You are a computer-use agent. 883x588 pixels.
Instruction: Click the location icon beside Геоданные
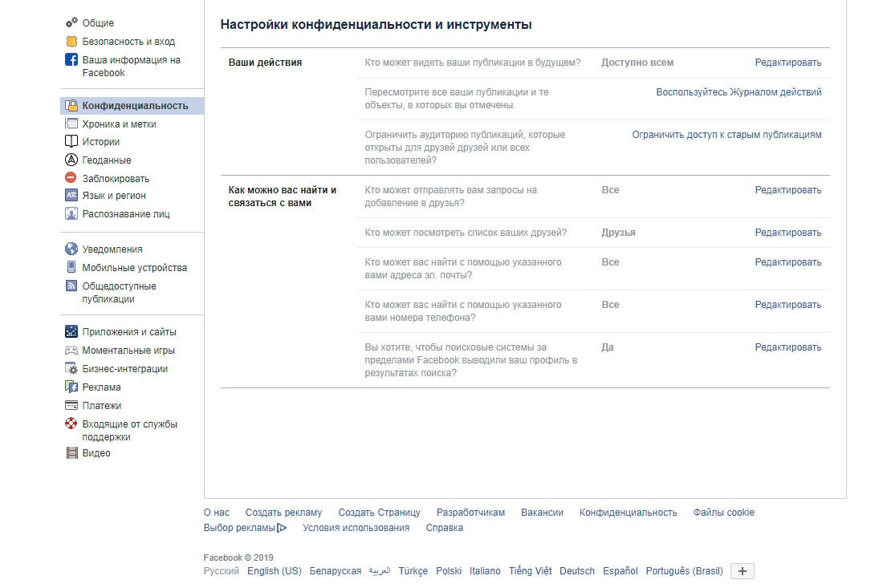[x=71, y=160]
